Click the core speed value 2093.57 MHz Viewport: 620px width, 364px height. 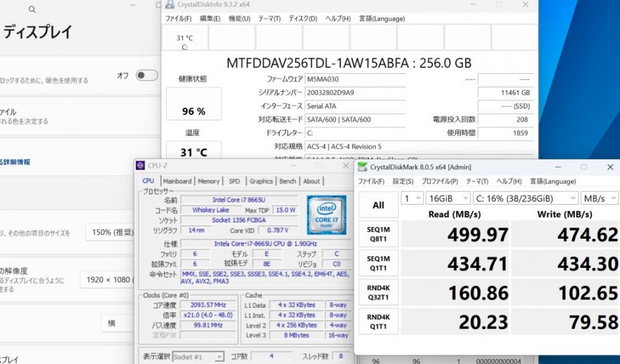208,305
